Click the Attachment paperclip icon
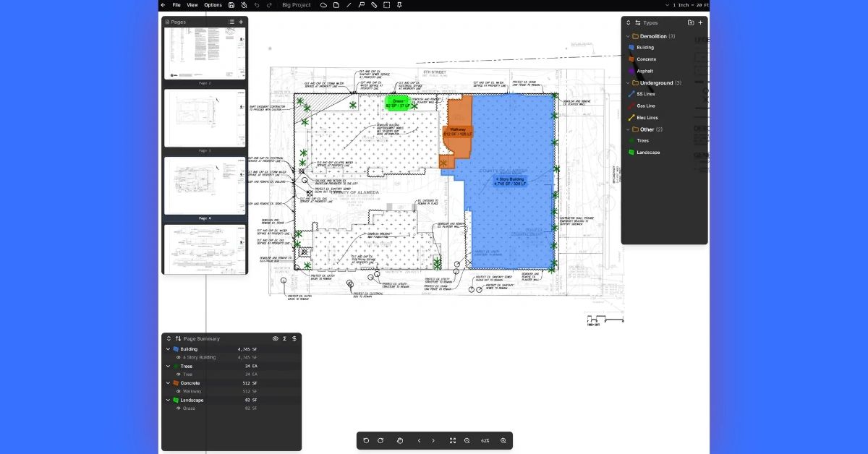This screenshot has width=868, height=454. point(374,5)
